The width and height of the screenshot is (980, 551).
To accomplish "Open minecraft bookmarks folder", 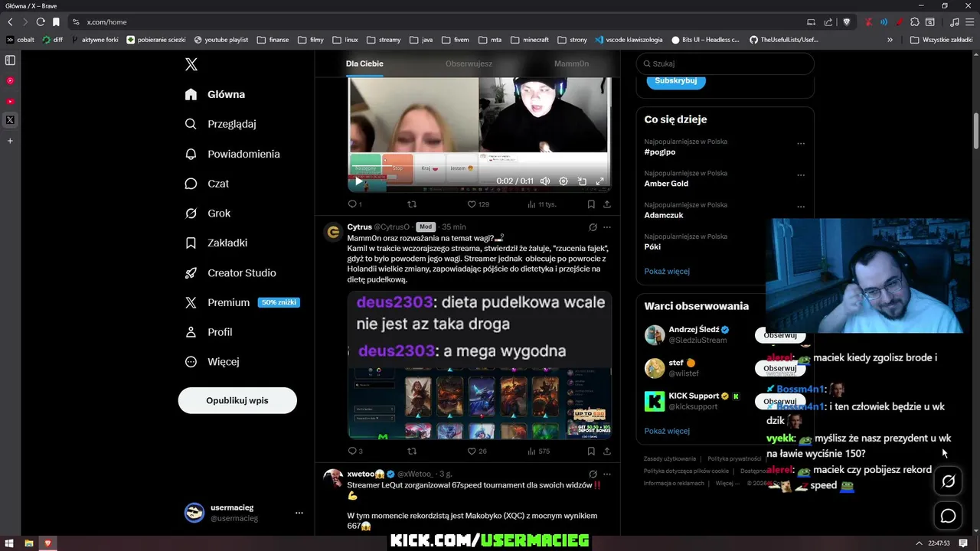I will point(530,40).
